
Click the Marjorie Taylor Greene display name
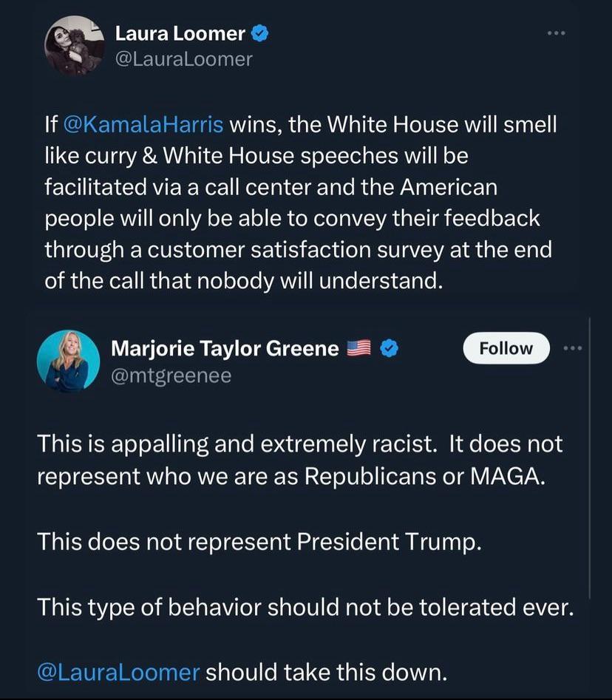coord(225,348)
